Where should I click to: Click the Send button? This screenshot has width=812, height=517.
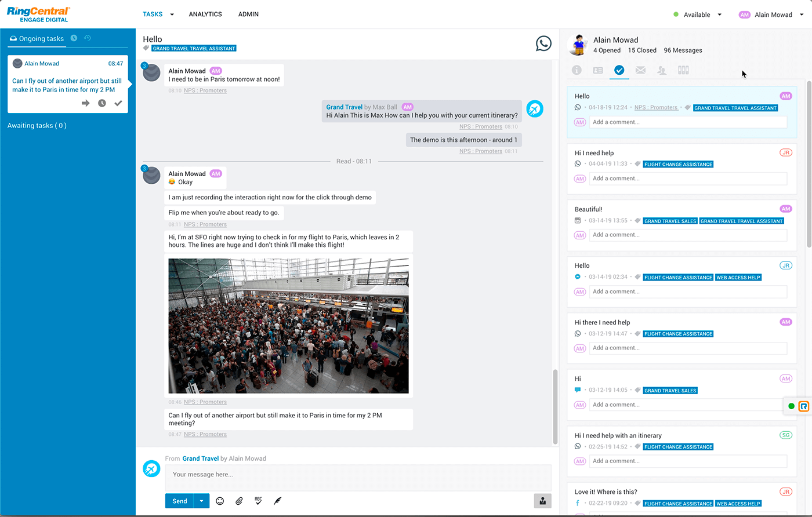pos(180,501)
